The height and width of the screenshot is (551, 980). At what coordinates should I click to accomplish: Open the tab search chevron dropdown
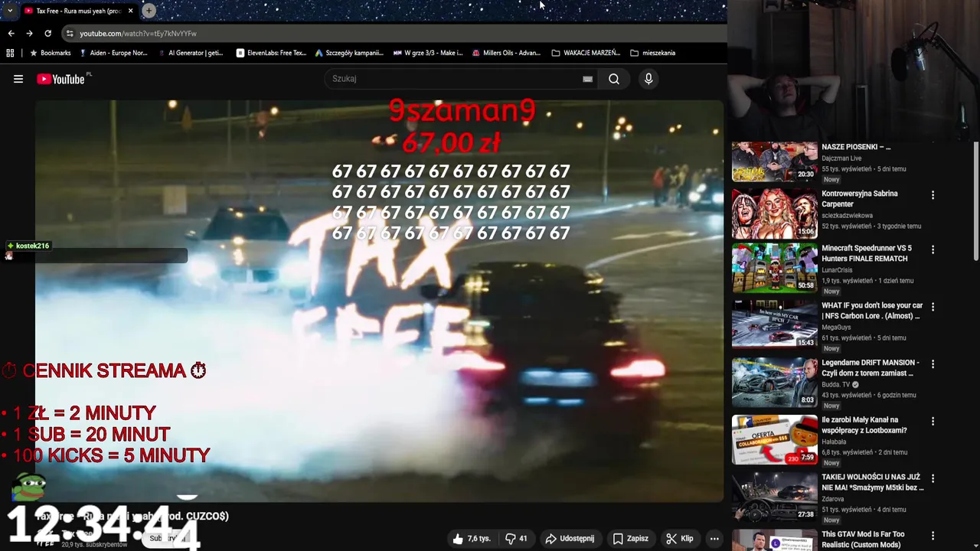(9, 11)
